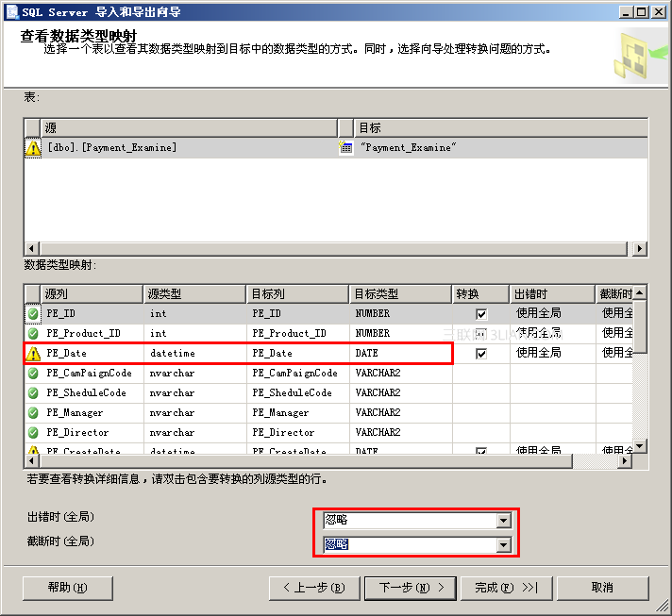Click the 目标类型 column header

click(x=400, y=294)
